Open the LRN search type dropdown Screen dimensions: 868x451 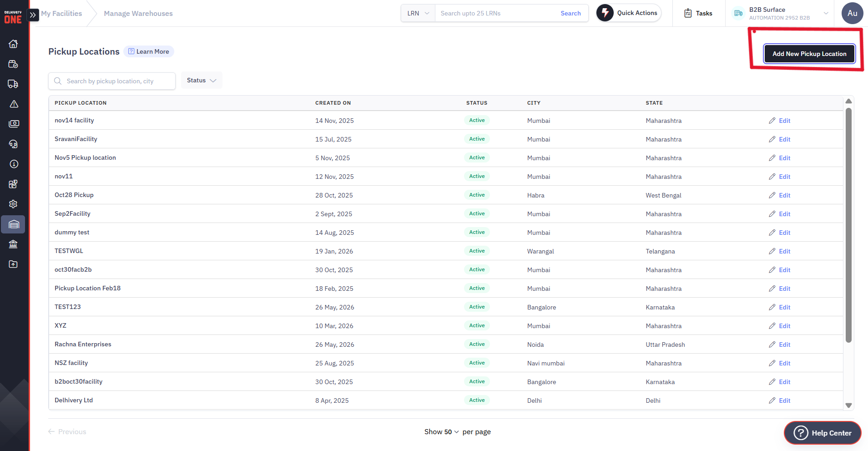pyautogui.click(x=418, y=13)
